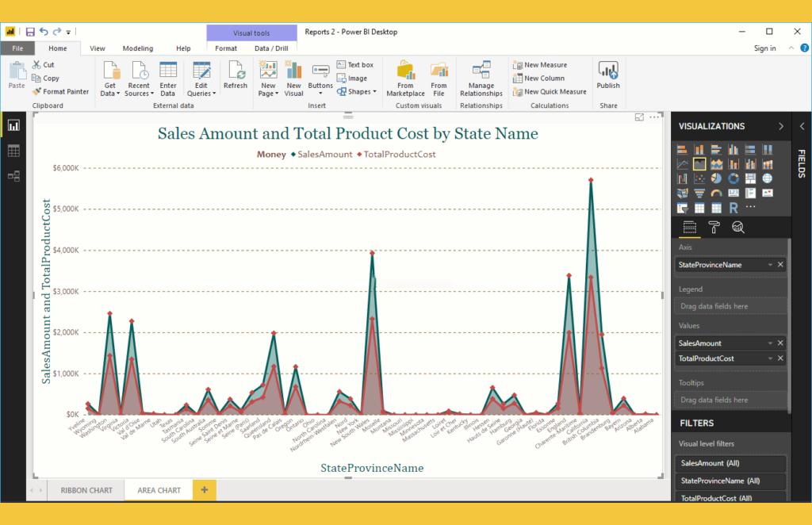Image resolution: width=812 pixels, height=525 pixels.
Task: Switch to the Modeling ribbon tab
Action: pyautogui.click(x=138, y=48)
